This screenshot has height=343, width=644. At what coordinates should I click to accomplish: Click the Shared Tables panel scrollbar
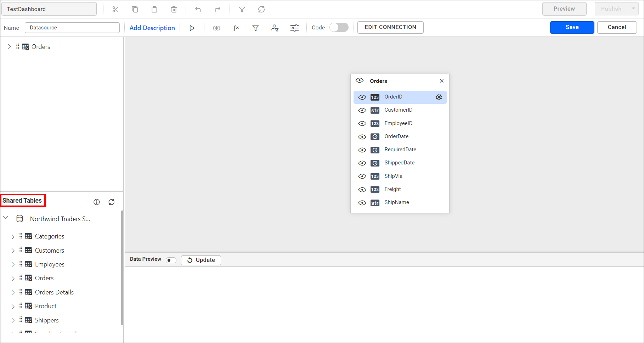122,268
